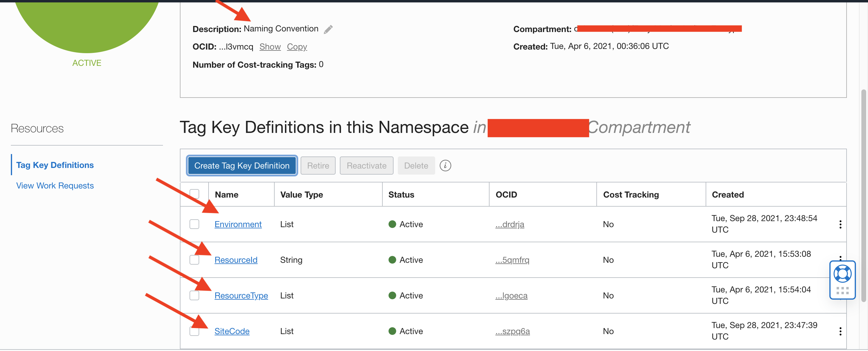Open View Work Requests
The height and width of the screenshot is (351, 868).
55,185
